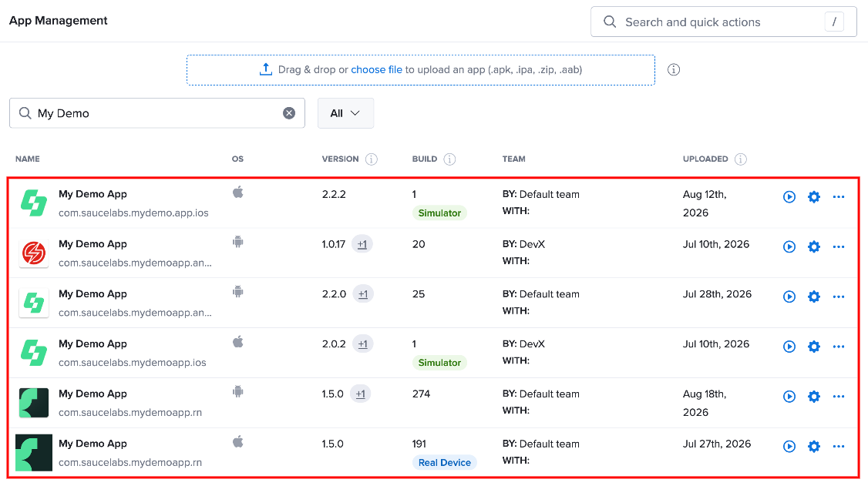Click the Jul 28th, 2026 upload date
The height and width of the screenshot is (496, 868).
coord(717,294)
